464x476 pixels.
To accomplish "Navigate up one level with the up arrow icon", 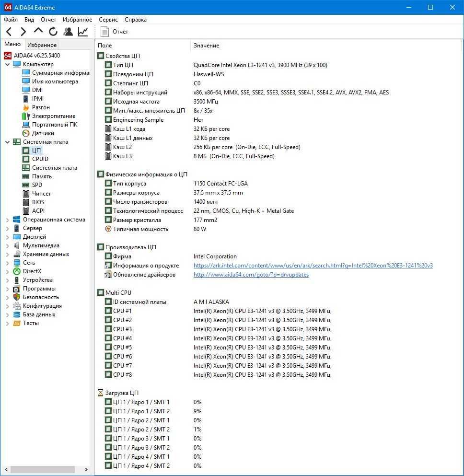I will [38, 31].
